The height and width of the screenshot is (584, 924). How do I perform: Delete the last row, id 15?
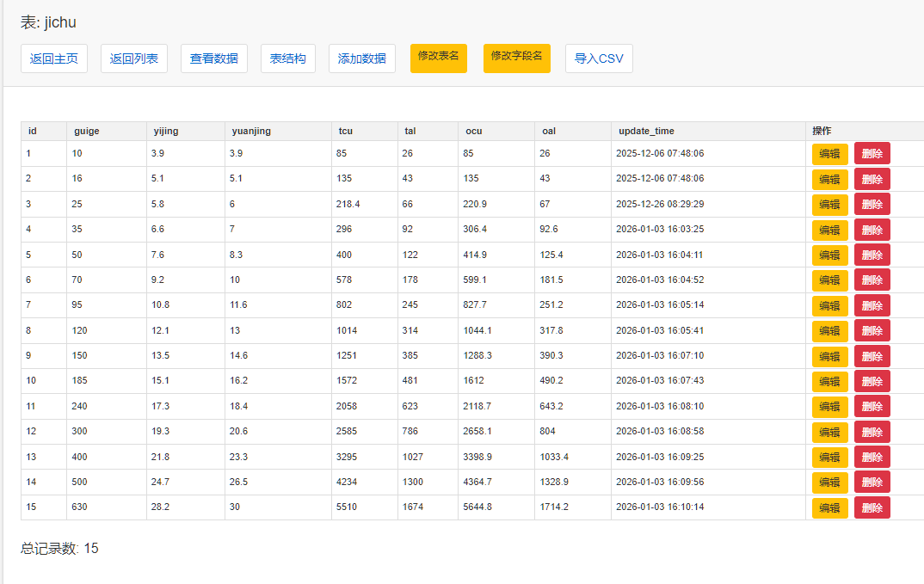(x=872, y=507)
